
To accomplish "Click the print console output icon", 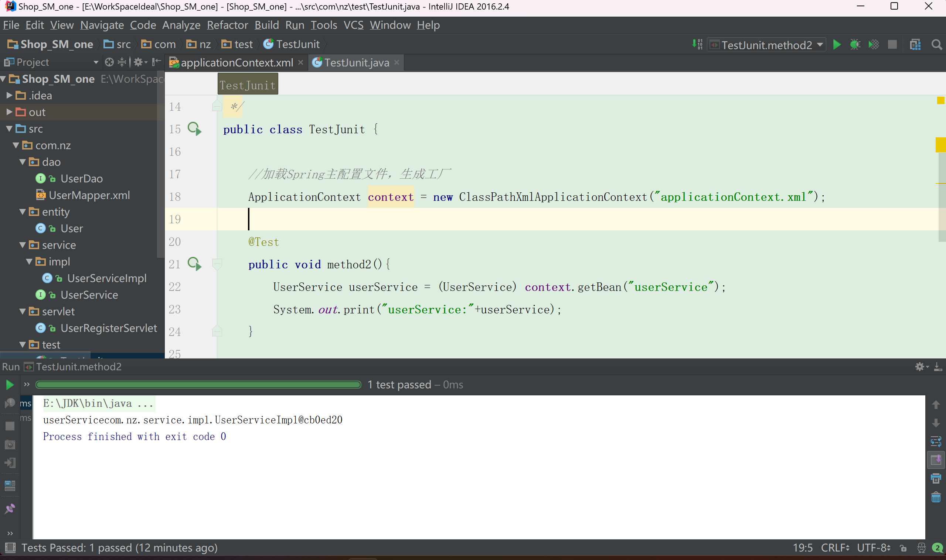I will [936, 478].
